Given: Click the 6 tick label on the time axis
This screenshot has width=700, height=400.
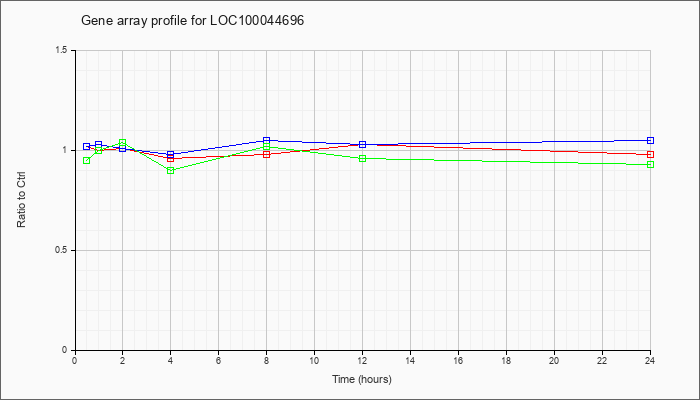Looking at the screenshot, I should pyautogui.click(x=218, y=360).
